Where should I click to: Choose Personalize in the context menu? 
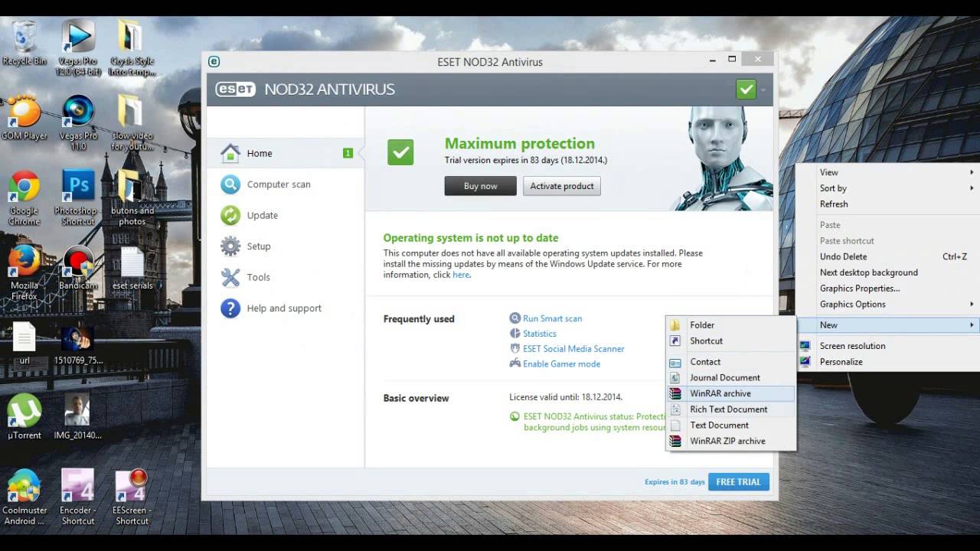[887, 362]
